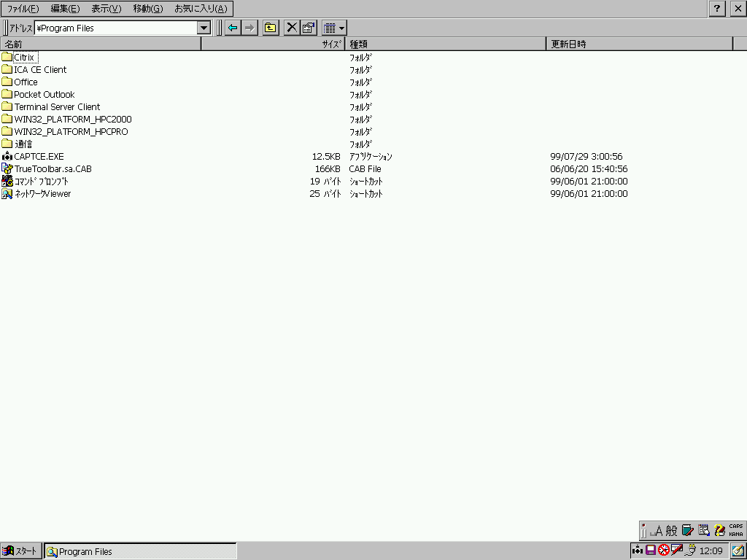Open the IME help question-mark icon
Image resolution: width=747 pixels, height=560 pixels.
pos(720,531)
